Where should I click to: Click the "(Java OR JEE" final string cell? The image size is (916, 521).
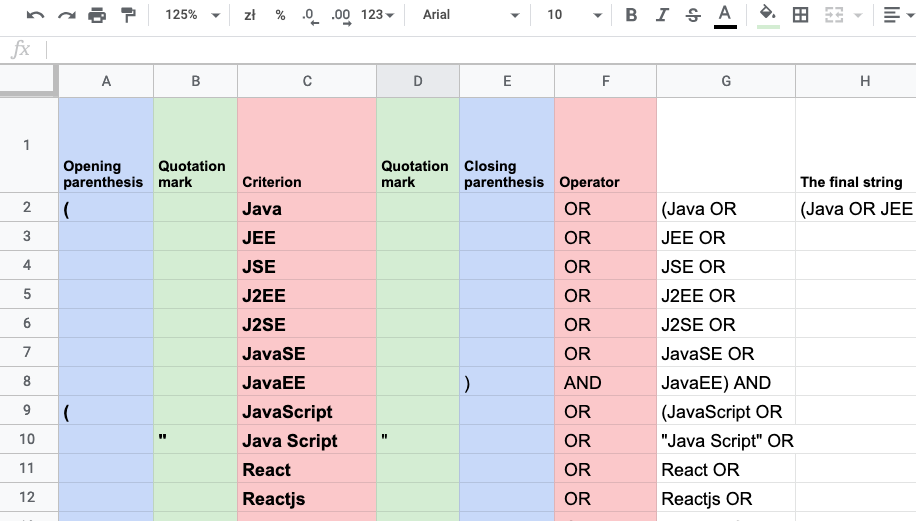(x=856, y=207)
